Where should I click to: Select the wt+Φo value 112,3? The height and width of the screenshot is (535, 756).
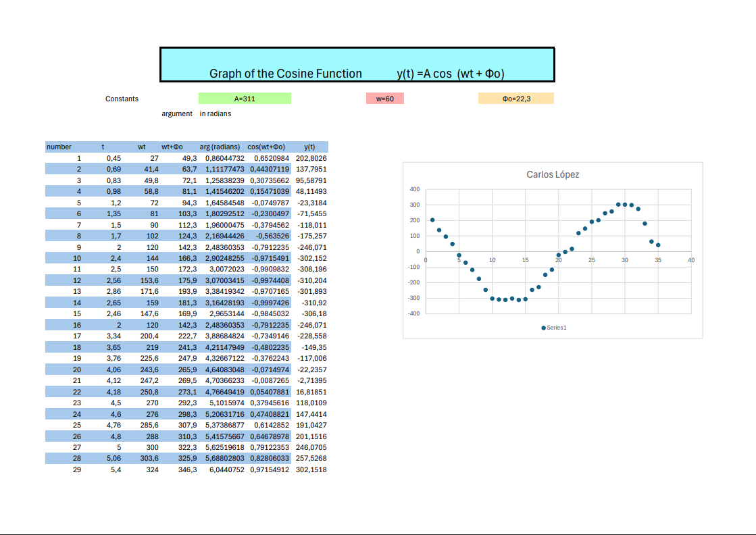188,225
